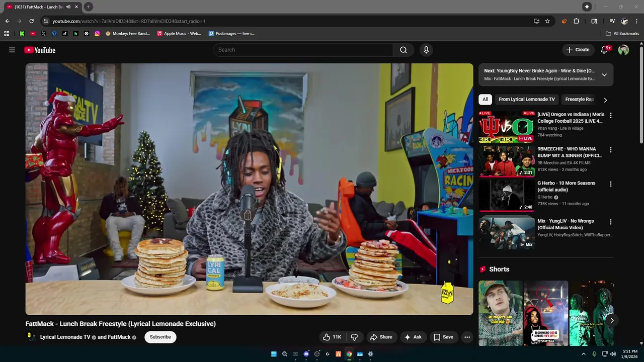The height and width of the screenshot is (362, 644).
Task: Open options for 9BMEECHIE video
Action: [611, 150]
